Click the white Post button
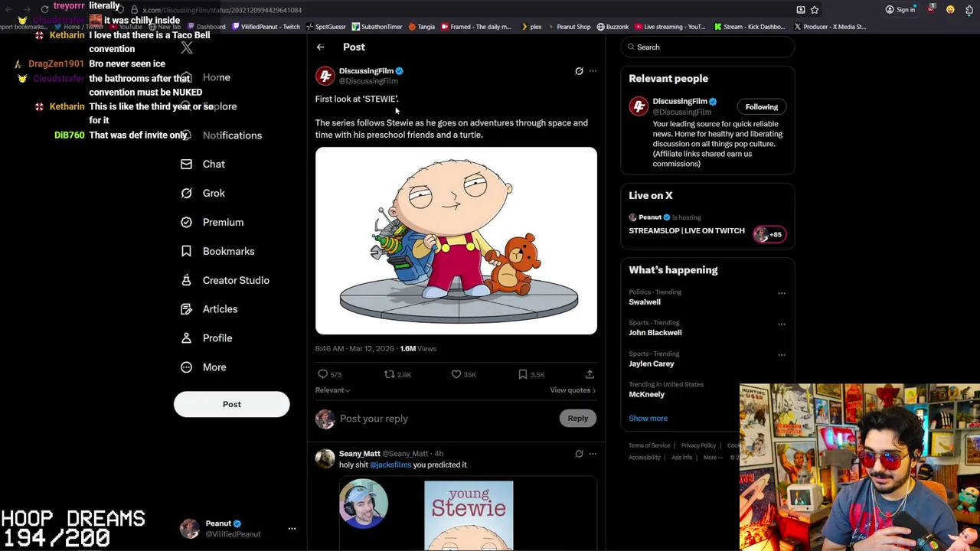The image size is (980, 551). 231,404
